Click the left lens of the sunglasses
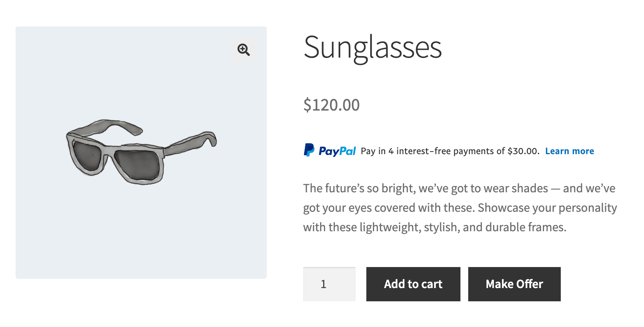This screenshot has height=327, width=644. (x=87, y=156)
